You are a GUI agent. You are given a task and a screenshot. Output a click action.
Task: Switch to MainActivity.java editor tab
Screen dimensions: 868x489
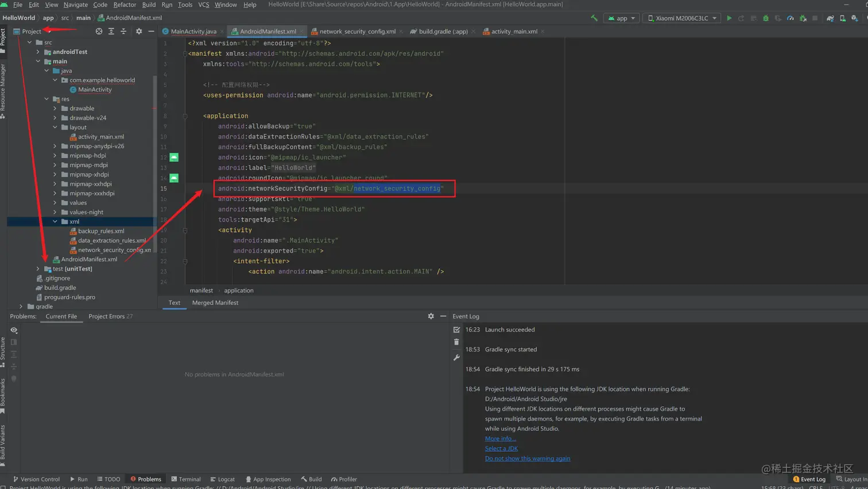193,32
